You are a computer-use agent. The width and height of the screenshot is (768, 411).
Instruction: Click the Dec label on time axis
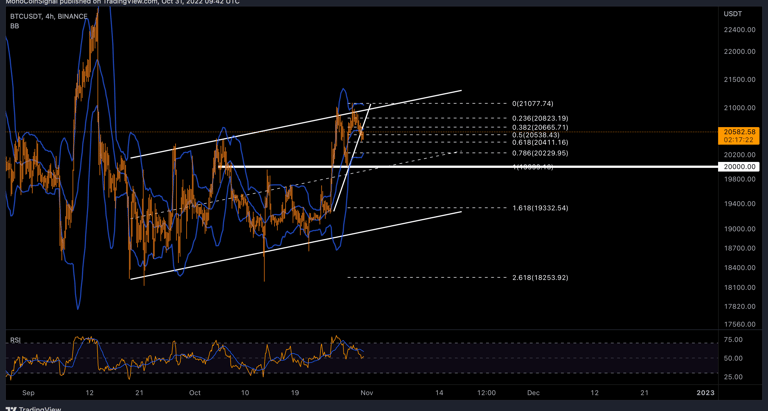coord(533,393)
